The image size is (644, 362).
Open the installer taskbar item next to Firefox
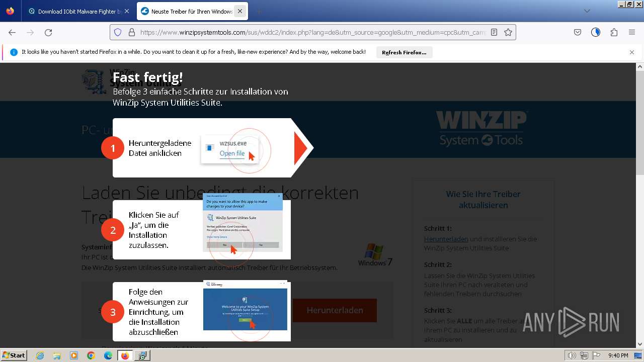tap(142, 355)
